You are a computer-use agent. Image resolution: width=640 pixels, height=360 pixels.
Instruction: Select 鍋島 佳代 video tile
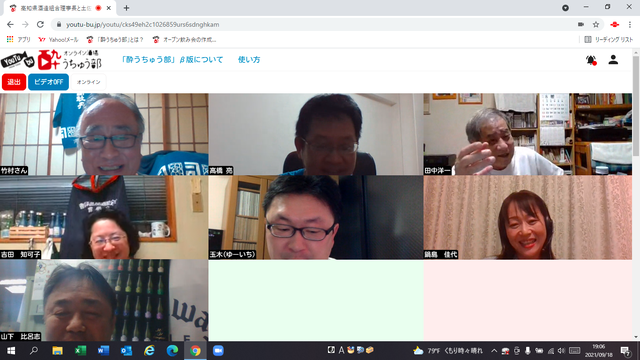click(528, 218)
